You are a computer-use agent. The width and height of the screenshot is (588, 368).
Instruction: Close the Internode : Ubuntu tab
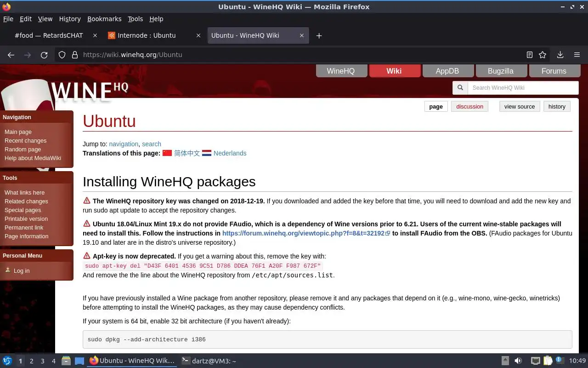click(x=198, y=35)
